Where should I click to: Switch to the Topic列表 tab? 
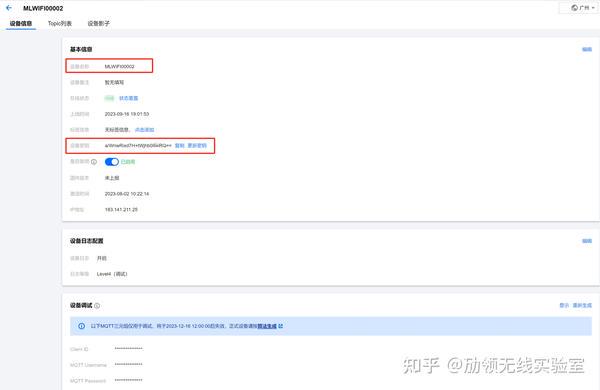(60, 23)
